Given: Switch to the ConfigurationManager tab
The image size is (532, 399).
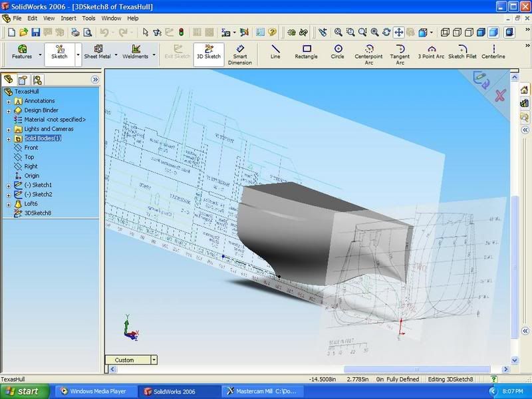Looking at the screenshot, I should pyautogui.click(x=37, y=80).
